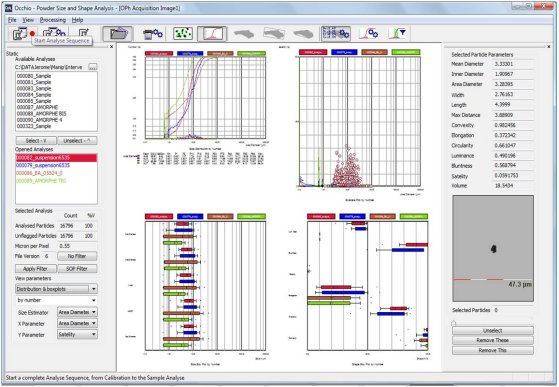
Task: Click the Apply Filter button
Action: point(36,269)
